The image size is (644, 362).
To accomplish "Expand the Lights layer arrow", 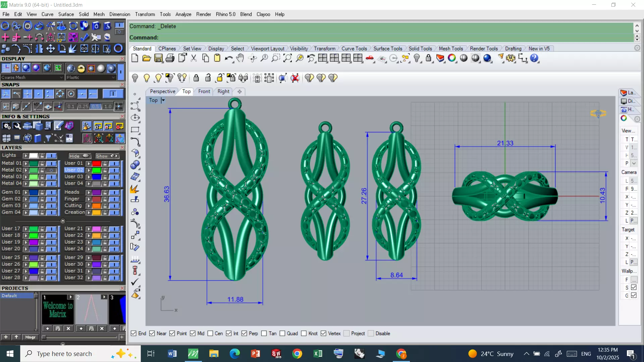I will [x=25, y=156].
